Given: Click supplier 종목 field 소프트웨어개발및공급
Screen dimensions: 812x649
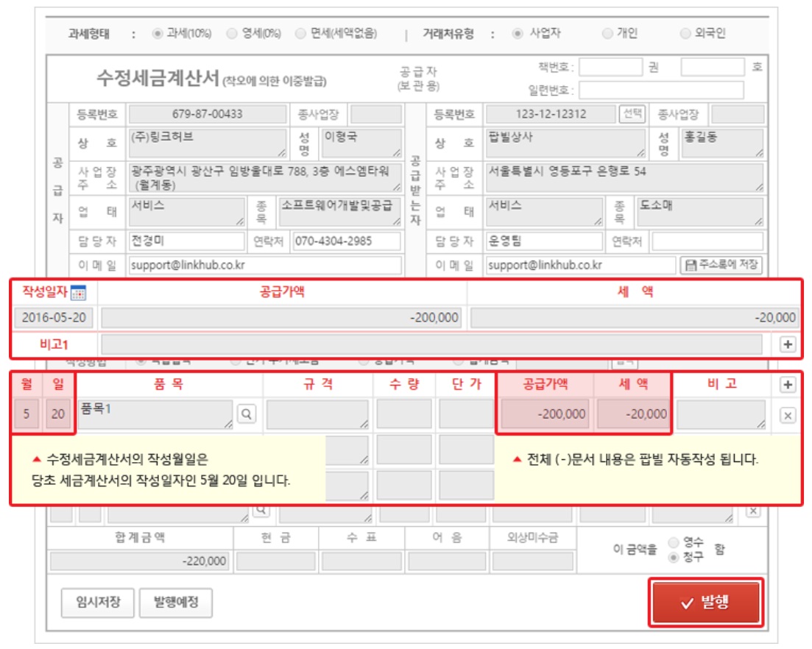Looking at the screenshot, I should pyautogui.click(x=339, y=211).
